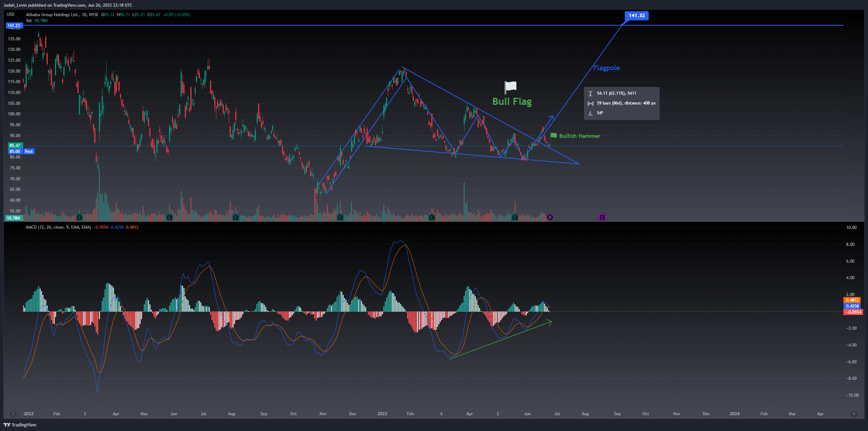Click the purple upcoming earnings E icon

click(602, 217)
